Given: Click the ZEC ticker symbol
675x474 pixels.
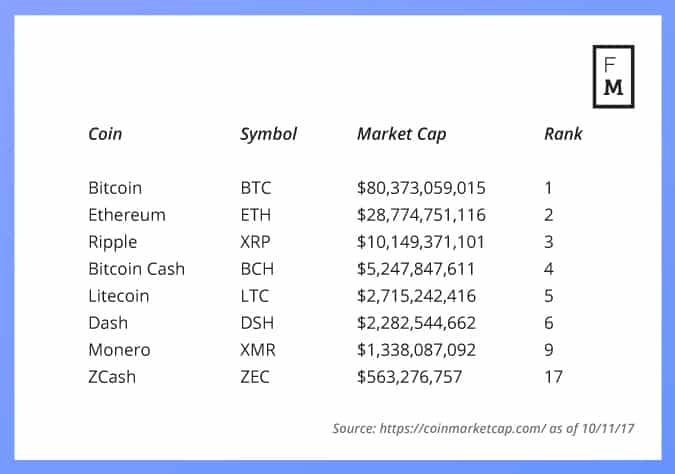Looking at the screenshot, I should point(255,377).
